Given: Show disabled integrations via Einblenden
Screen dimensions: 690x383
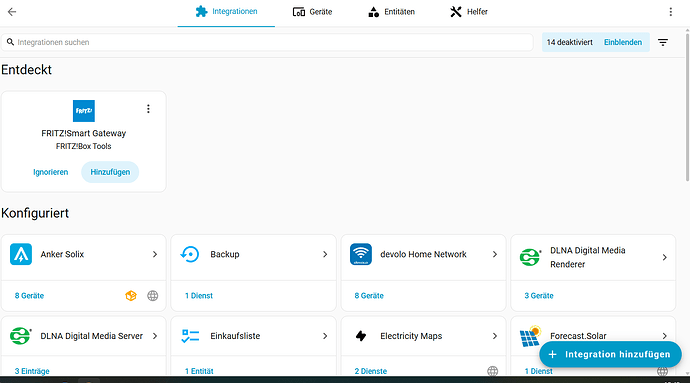Looking at the screenshot, I should click(623, 42).
